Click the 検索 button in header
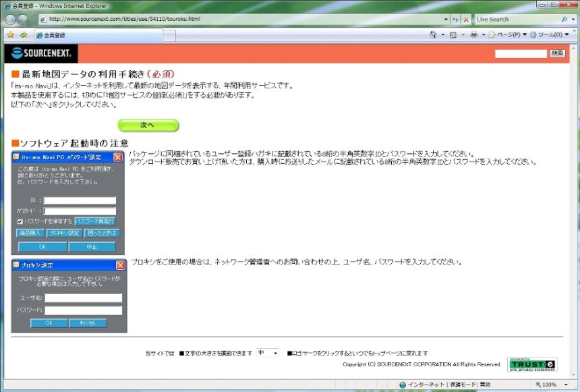This screenshot has width=580, height=392. 557,53
